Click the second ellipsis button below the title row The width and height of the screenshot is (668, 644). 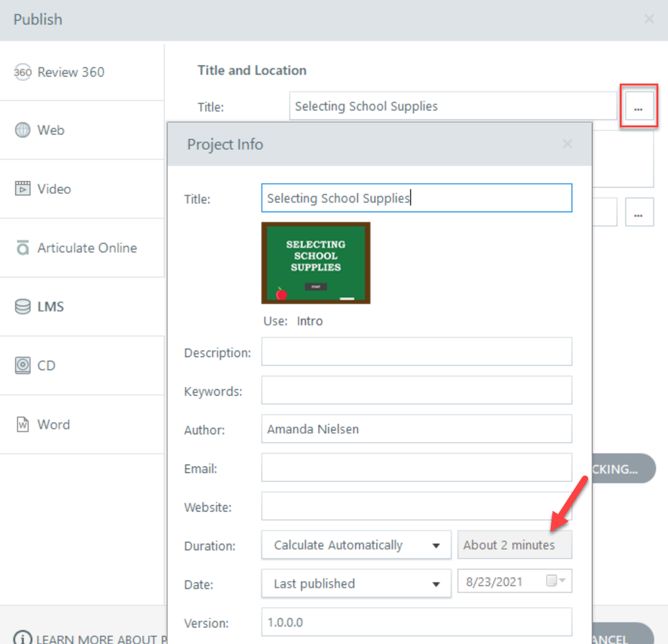tap(639, 212)
